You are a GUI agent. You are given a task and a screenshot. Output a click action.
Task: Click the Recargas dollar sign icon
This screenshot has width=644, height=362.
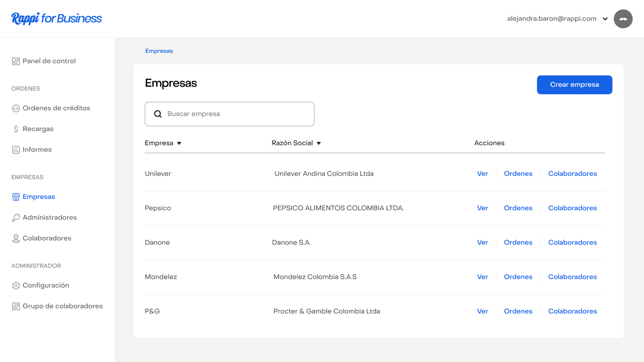(x=16, y=129)
